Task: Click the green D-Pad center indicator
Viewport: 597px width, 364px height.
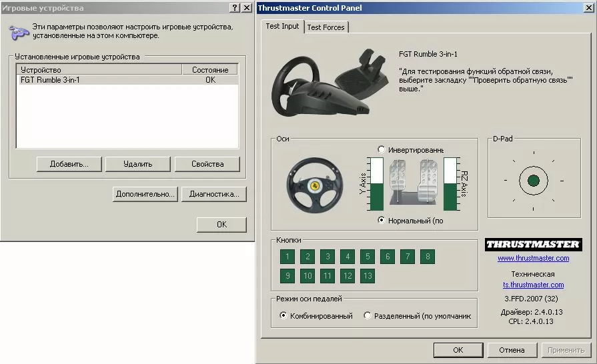Action: [x=534, y=180]
